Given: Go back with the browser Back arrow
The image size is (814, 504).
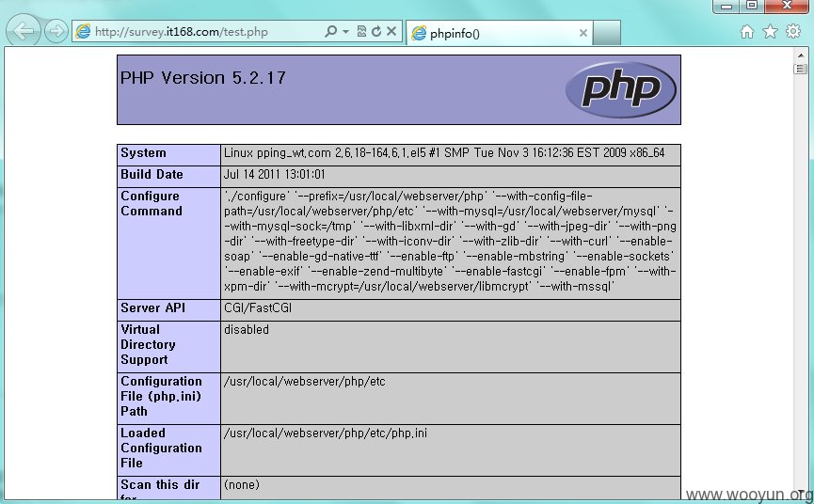Looking at the screenshot, I should click(x=24, y=31).
